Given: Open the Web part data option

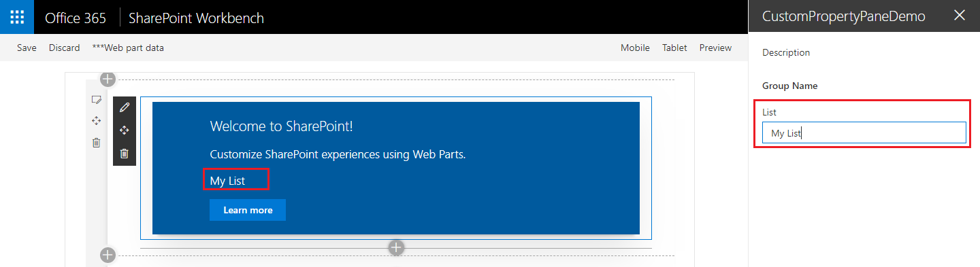Looking at the screenshot, I should point(128,48).
